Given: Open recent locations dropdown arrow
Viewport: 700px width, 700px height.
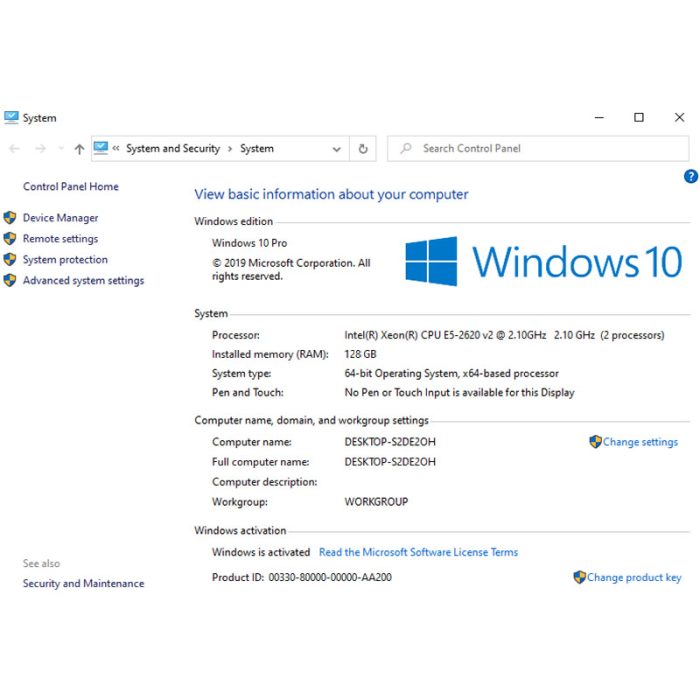Looking at the screenshot, I should pos(61,149).
